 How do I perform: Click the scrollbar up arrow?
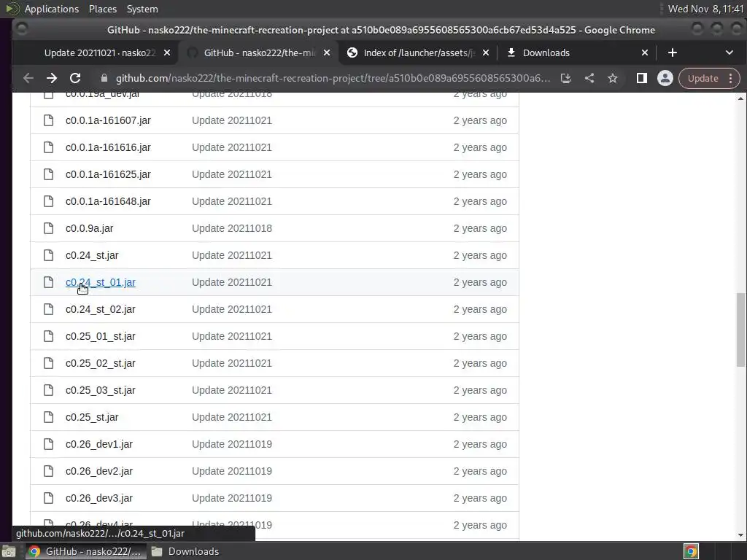click(740, 98)
